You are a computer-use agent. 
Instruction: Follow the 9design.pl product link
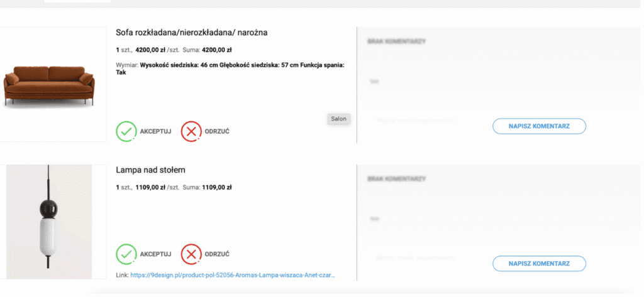(x=233, y=275)
